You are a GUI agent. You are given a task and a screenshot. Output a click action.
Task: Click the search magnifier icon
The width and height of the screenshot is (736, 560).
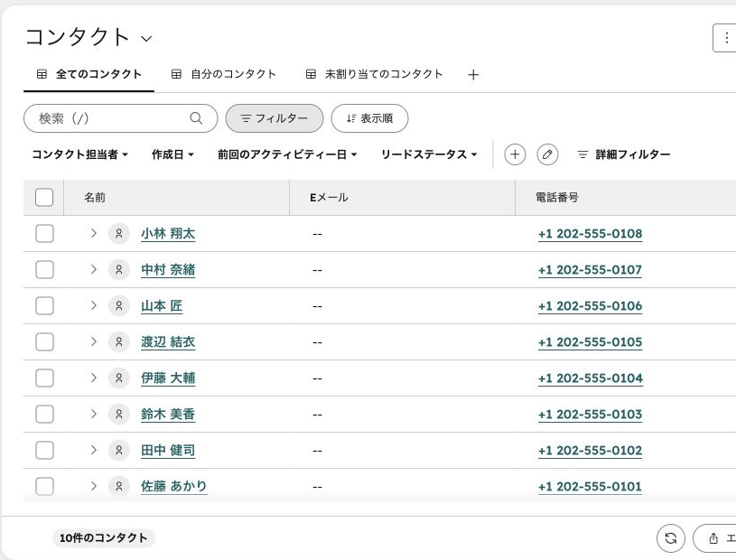pos(196,118)
